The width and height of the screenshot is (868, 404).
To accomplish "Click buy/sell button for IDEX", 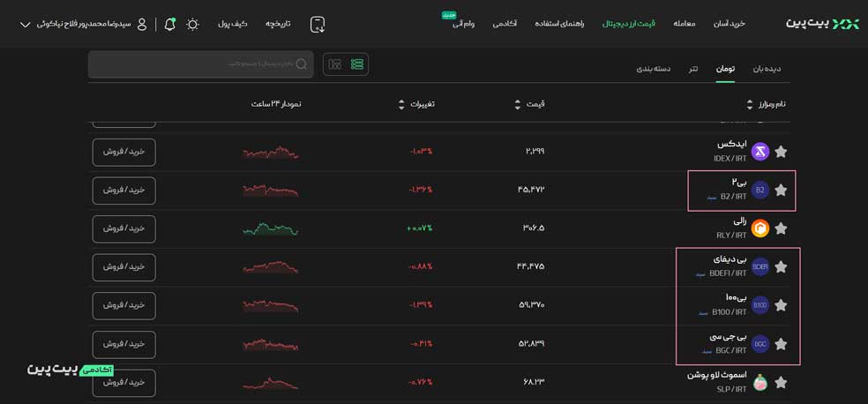I will click(x=124, y=152).
